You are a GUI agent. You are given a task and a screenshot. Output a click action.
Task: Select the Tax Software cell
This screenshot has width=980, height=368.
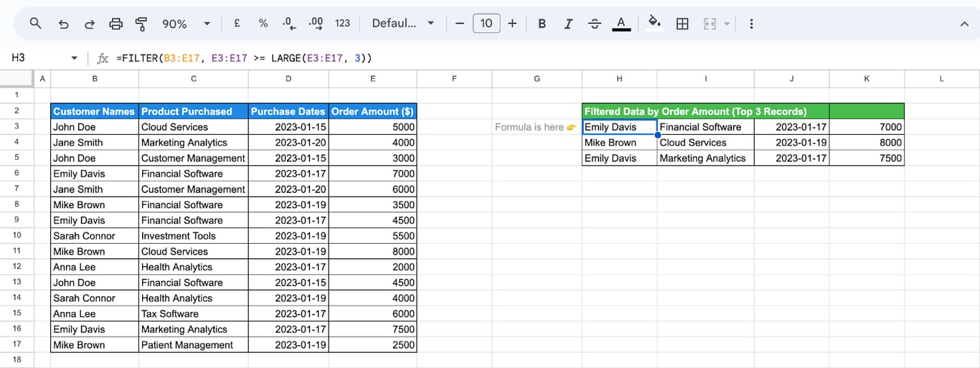(194, 313)
